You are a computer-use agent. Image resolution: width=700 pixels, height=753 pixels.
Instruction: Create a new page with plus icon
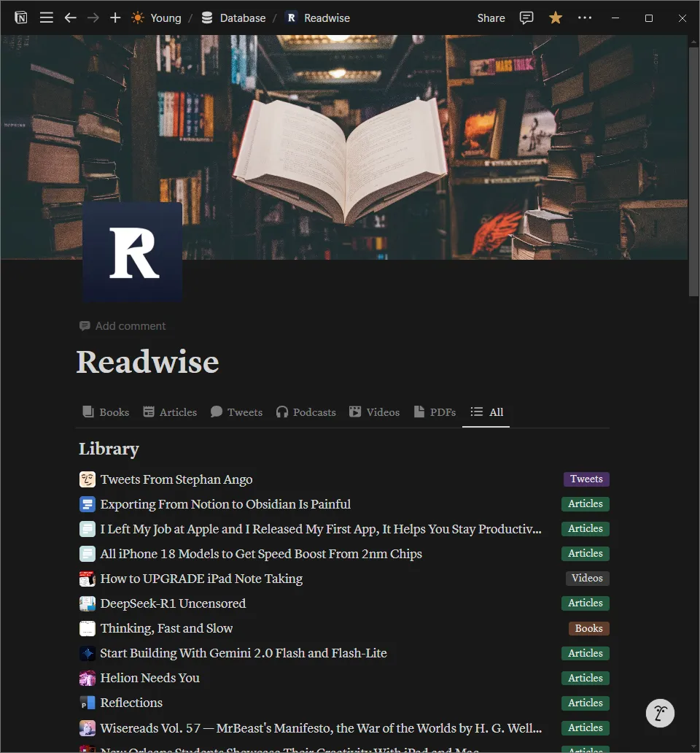(115, 18)
